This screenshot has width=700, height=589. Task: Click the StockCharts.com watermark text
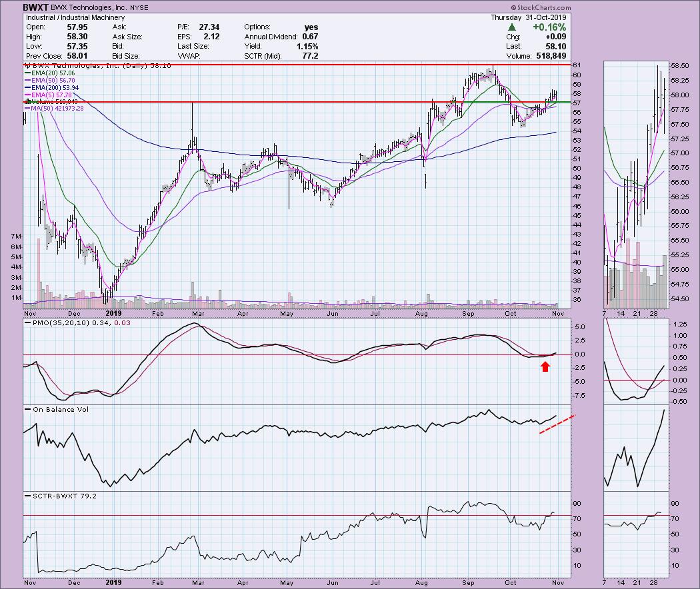pyautogui.click(x=541, y=7)
